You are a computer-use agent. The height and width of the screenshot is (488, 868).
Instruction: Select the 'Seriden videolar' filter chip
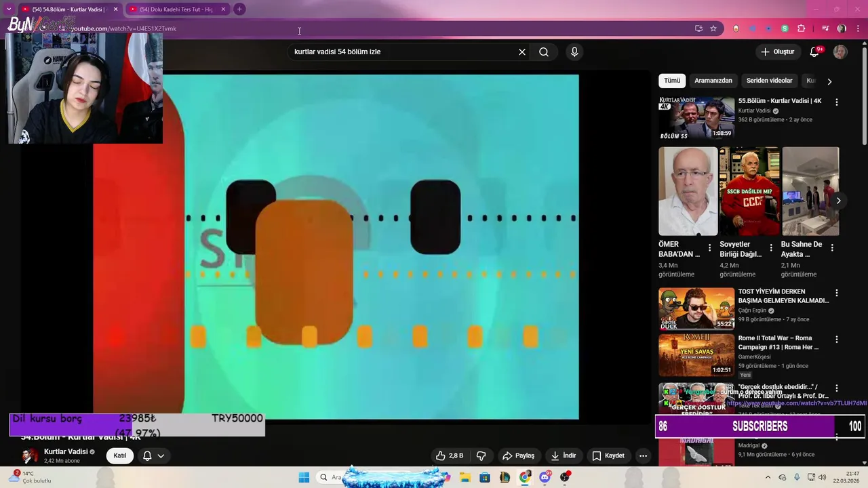[769, 81]
